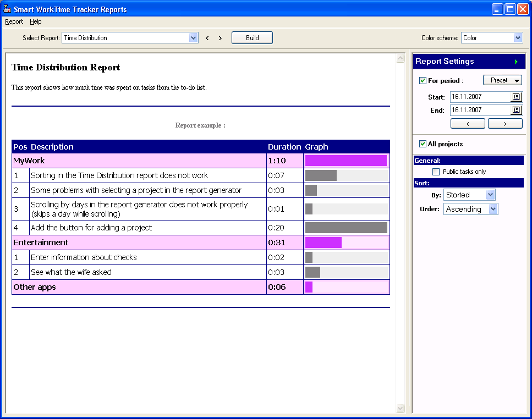Image resolution: width=532 pixels, height=419 pixels.
Task: Click the report scrollbar down arrow
Action: coord(401,409)
